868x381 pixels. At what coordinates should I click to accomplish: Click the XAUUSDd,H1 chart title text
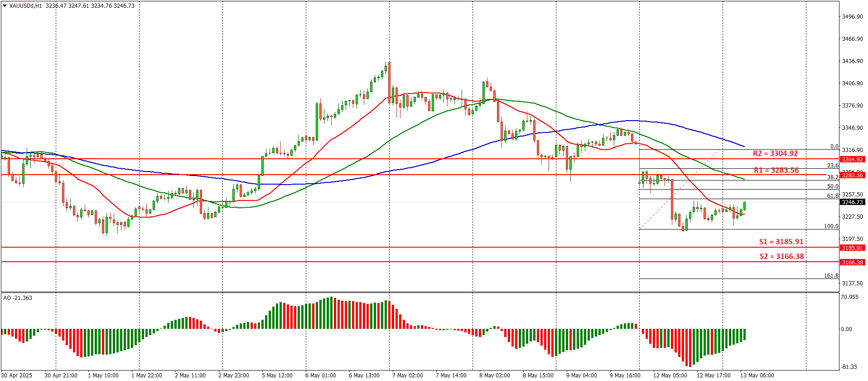point(25,6)
